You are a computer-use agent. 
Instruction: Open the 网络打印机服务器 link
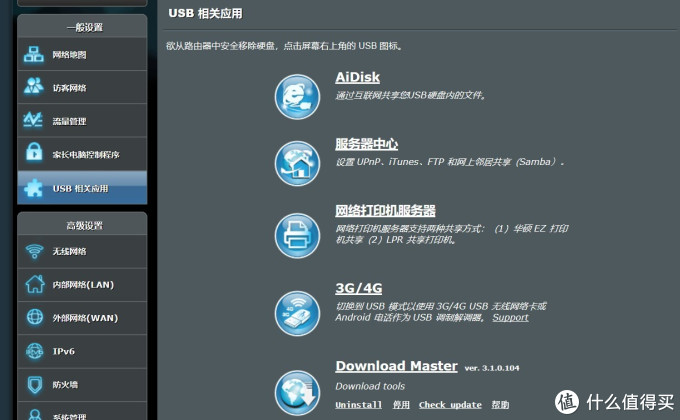click(385, 210)
